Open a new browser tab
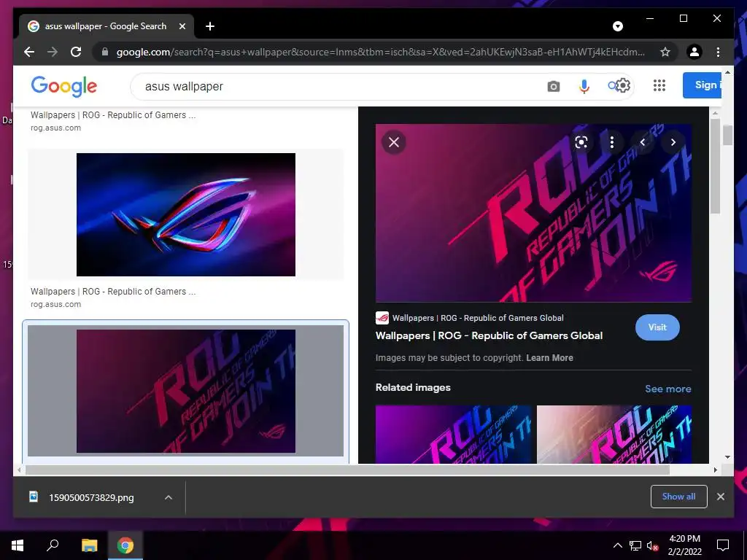 209,26
